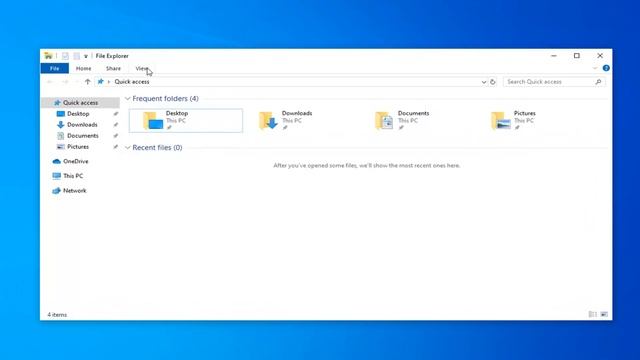Click the pin icon beside sidebar Desktop
Image resolution: width=640 pixels, height=360 pixels.
pos(116,114)
